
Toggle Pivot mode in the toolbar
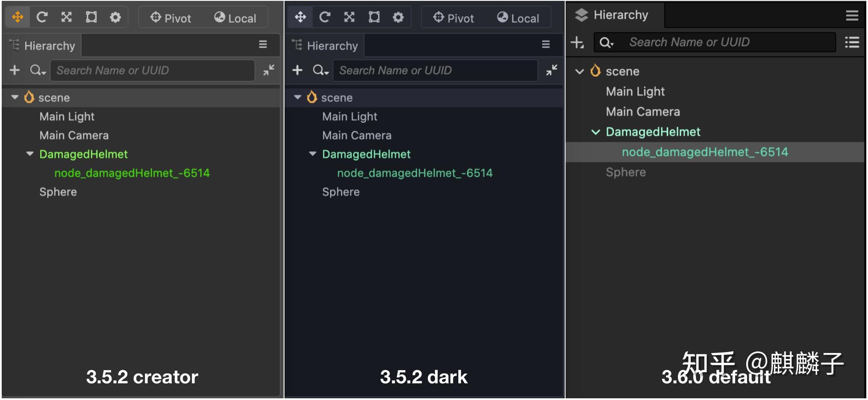point(171,18)
